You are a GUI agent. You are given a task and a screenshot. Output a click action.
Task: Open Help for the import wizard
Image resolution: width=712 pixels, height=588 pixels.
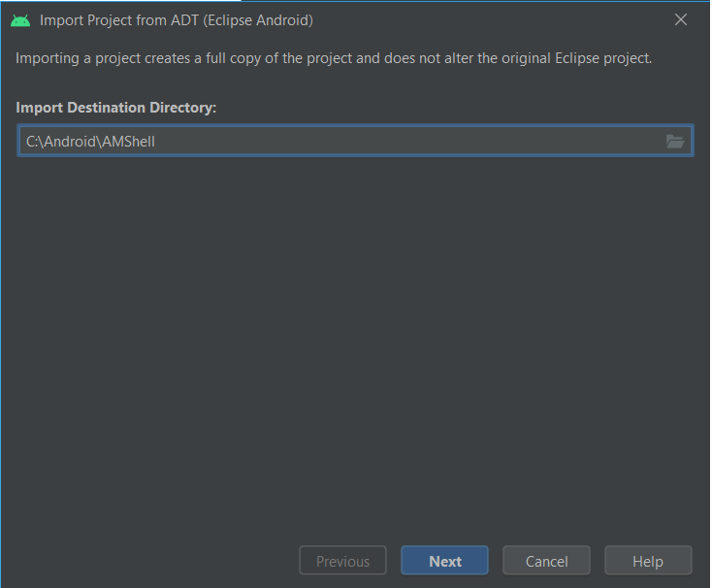click(647, 561)
